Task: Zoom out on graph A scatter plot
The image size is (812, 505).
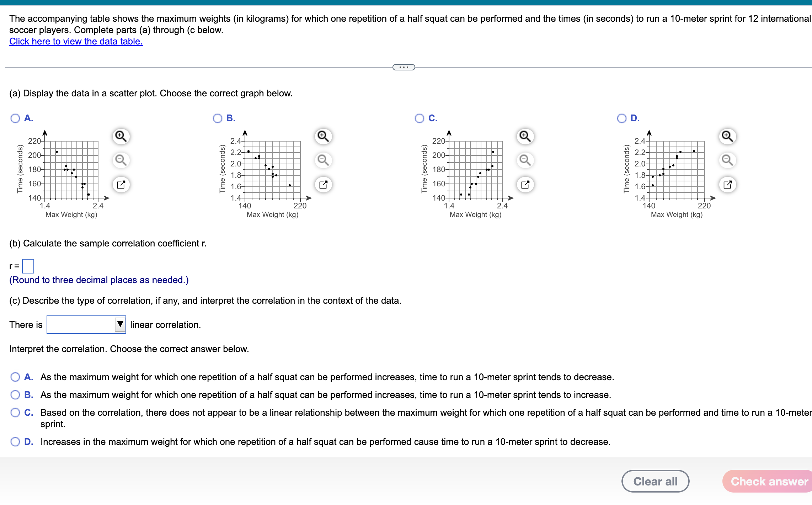Action: (x=121, y=160)
